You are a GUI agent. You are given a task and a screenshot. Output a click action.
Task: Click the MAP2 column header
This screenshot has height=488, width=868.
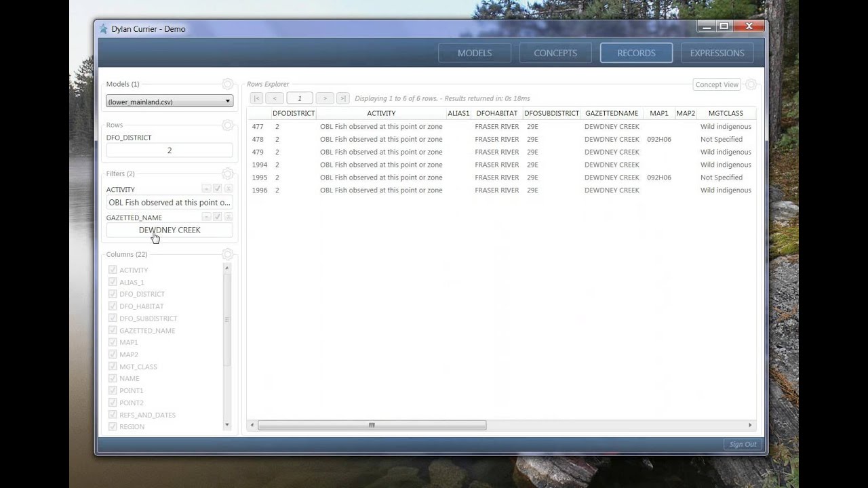[686, 113]
